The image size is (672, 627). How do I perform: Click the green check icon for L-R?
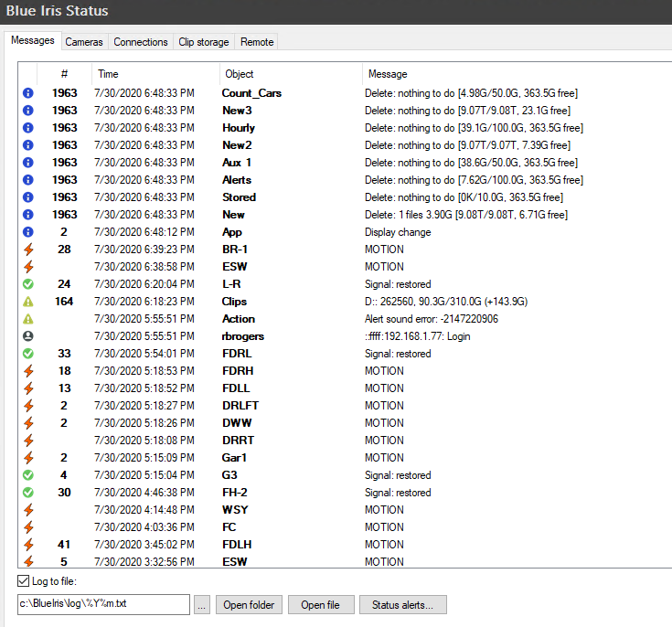coord(27,284)
